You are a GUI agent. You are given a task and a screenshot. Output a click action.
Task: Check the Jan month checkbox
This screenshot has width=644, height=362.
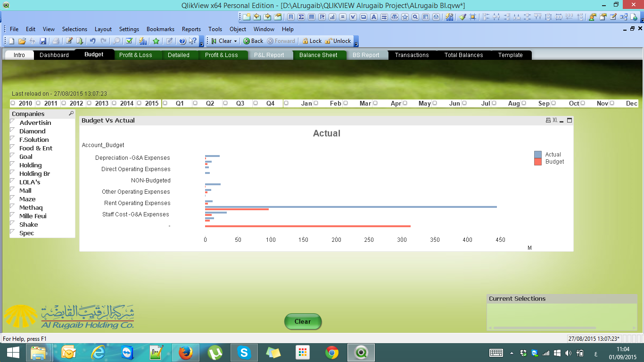(286, 103)
